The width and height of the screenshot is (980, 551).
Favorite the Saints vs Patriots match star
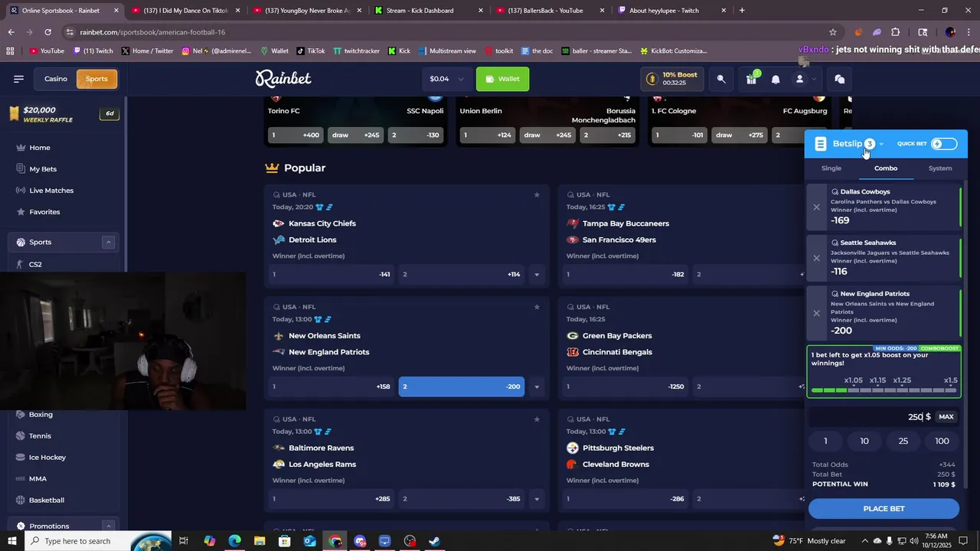pos(537,307)
